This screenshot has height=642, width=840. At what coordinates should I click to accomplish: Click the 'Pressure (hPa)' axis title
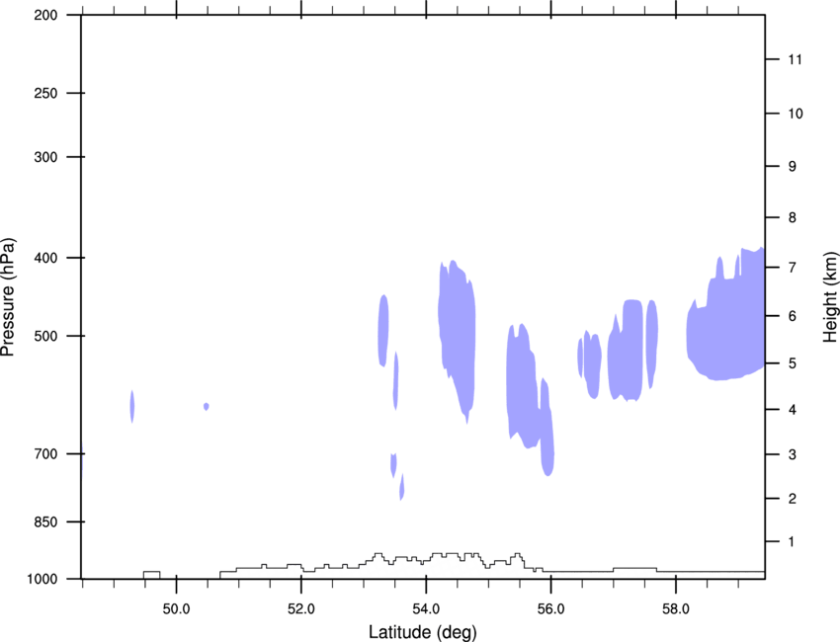pyautogui.click(x=8, y=296)
